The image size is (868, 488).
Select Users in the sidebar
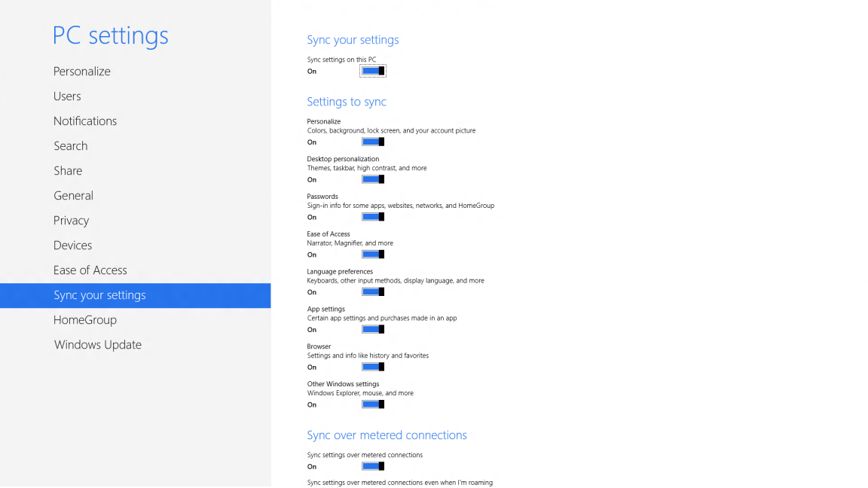67,96
